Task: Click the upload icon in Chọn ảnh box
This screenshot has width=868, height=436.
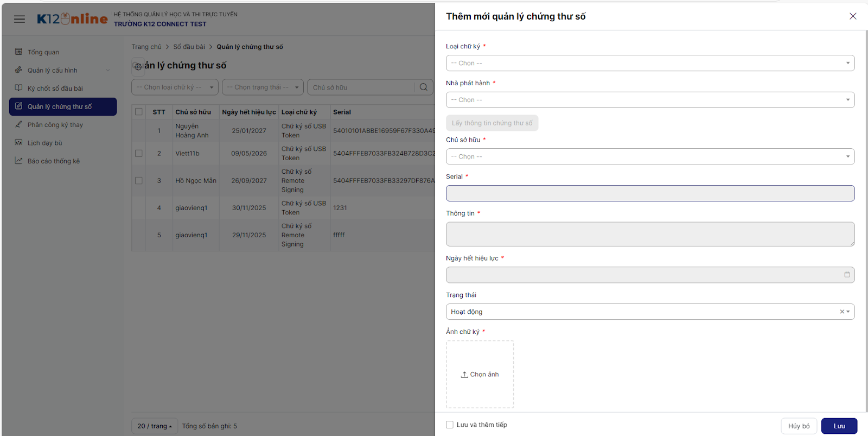Action: pyautogui.click(x=464, y=375)
